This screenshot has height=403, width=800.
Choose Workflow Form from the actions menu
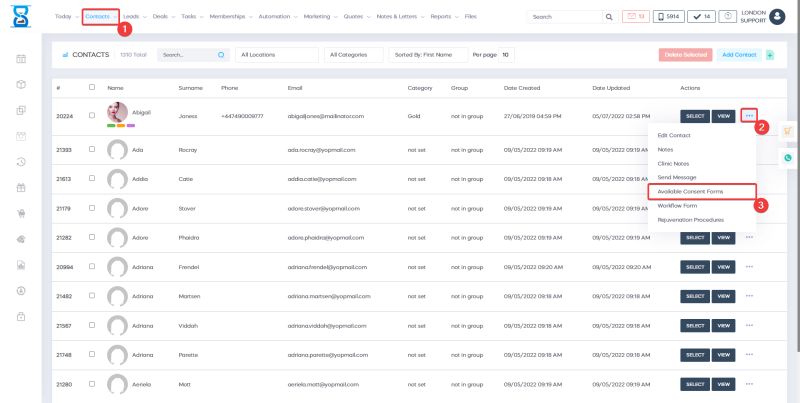(x=677, y=206)
